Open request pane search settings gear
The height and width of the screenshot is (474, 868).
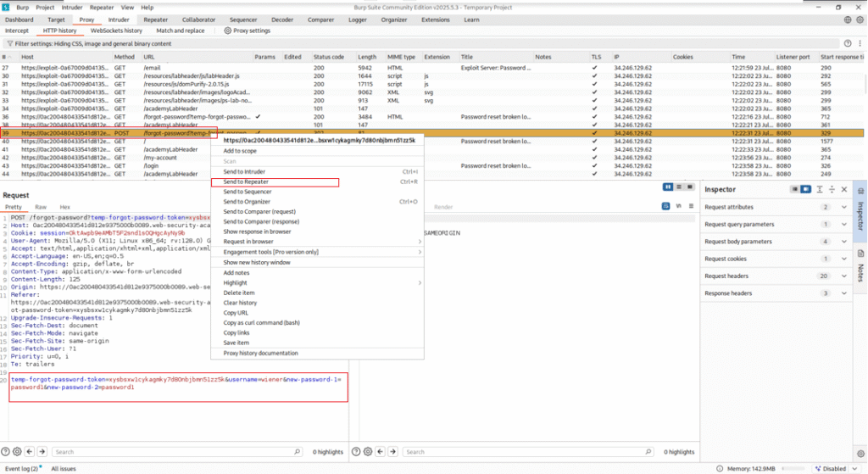[x=17, y=452]
